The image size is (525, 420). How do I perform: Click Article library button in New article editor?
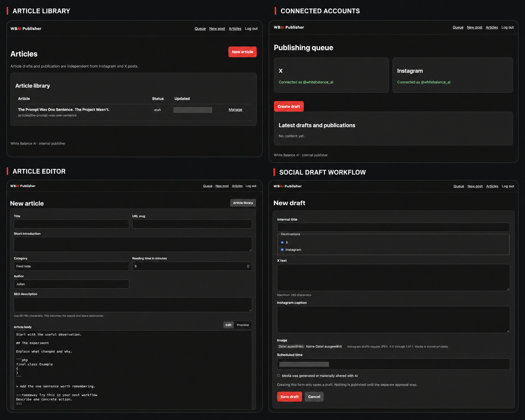click(243, 203)
